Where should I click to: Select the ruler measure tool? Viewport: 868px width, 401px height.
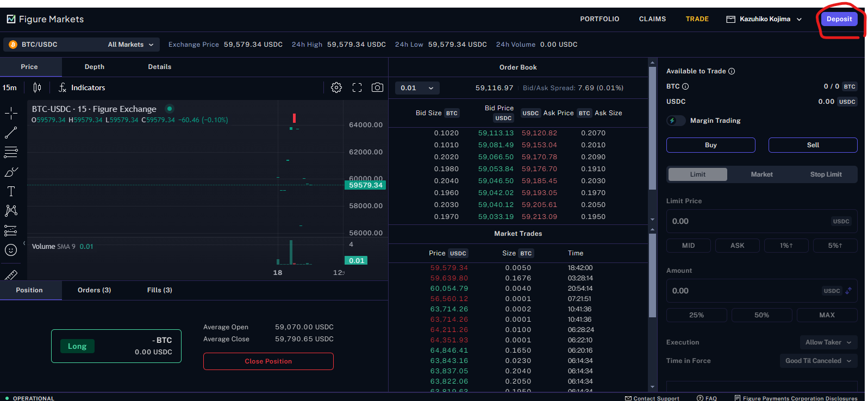[11, 274]
